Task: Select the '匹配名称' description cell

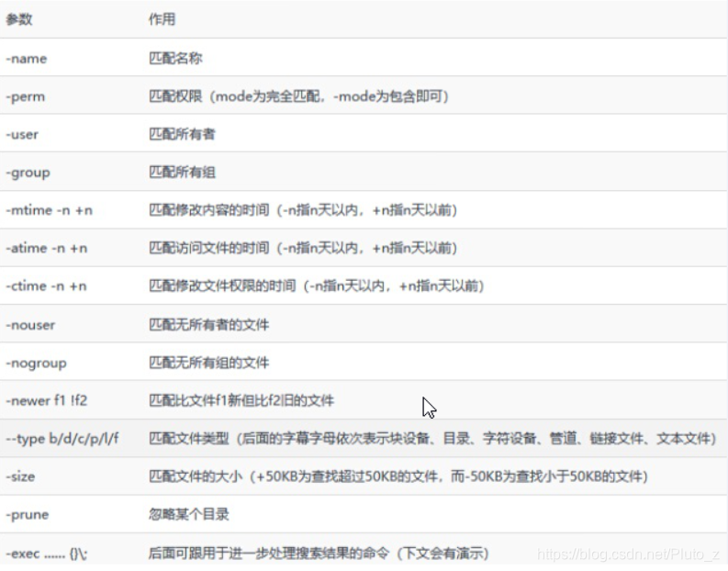Action: (175, 58)
